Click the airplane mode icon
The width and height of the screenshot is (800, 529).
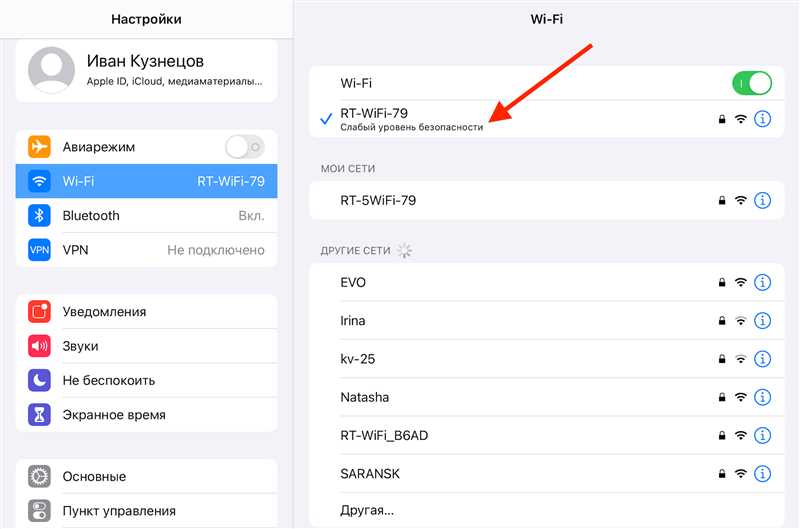[x=39, y=147]
